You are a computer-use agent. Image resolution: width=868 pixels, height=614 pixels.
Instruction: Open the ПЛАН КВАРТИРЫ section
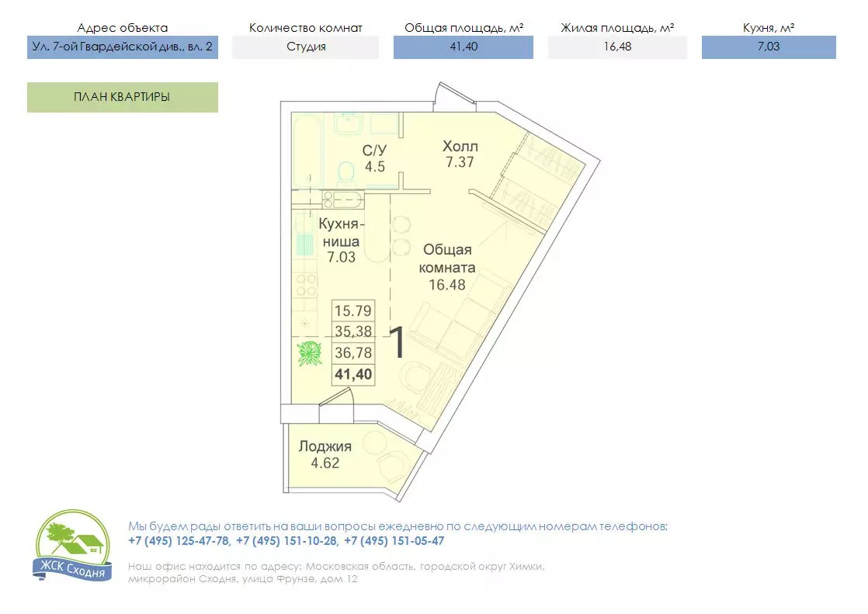[x=123, y=98]
